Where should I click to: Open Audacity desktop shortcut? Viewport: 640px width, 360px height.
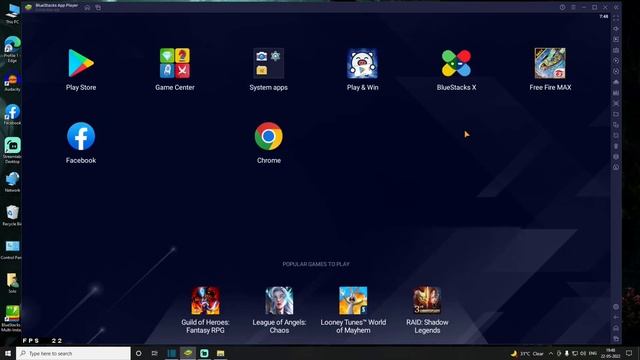click(12, 82)
